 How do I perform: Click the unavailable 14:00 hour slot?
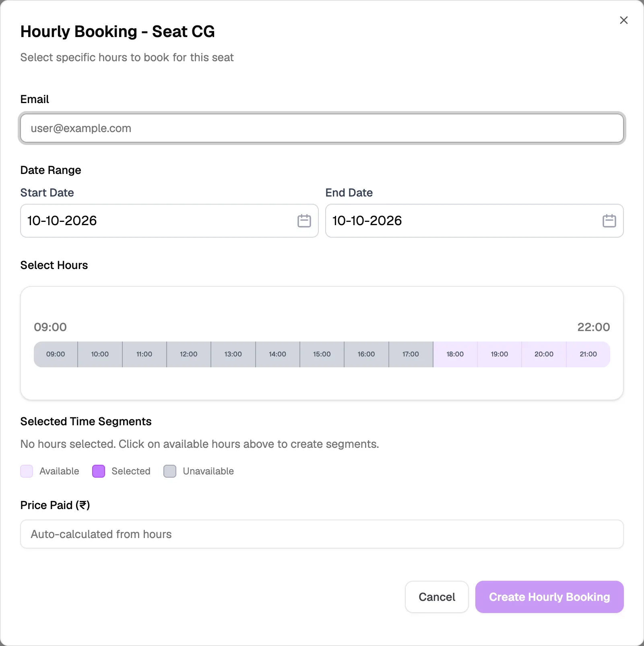tap(278, 354)
